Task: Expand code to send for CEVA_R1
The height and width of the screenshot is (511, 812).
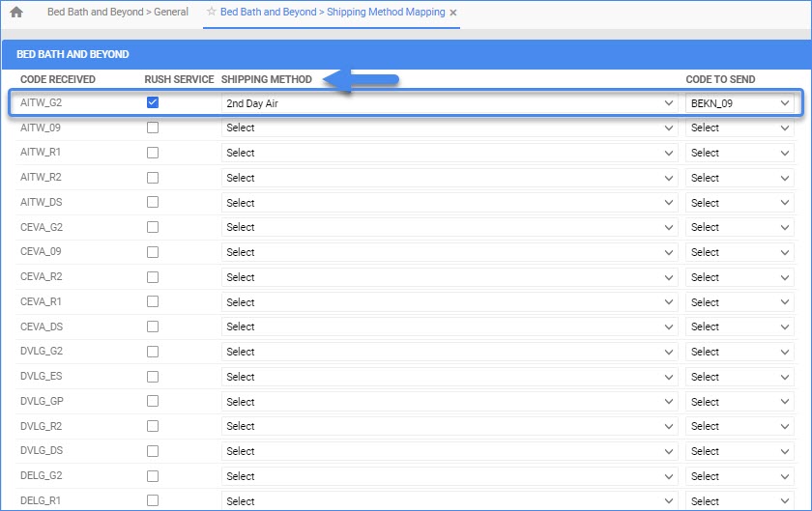Action: point(739,301)
